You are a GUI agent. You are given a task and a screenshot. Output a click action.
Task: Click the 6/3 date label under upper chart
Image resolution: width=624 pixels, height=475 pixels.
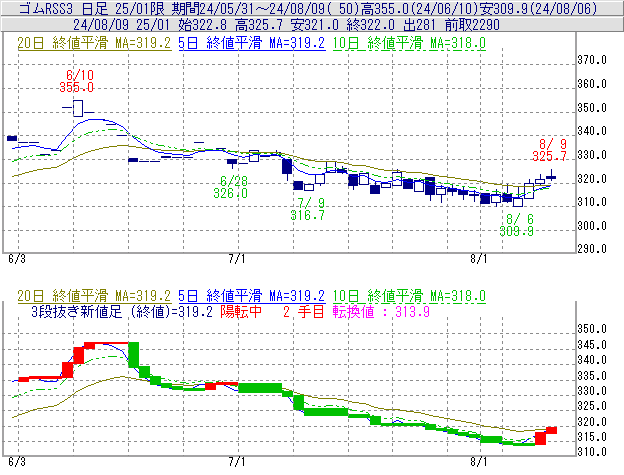(17, 259)
